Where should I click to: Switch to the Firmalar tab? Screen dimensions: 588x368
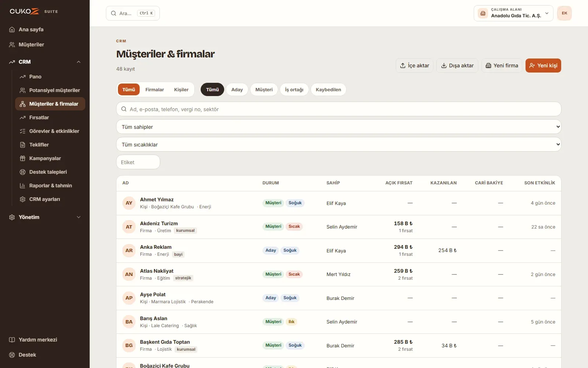click(155, 89)
